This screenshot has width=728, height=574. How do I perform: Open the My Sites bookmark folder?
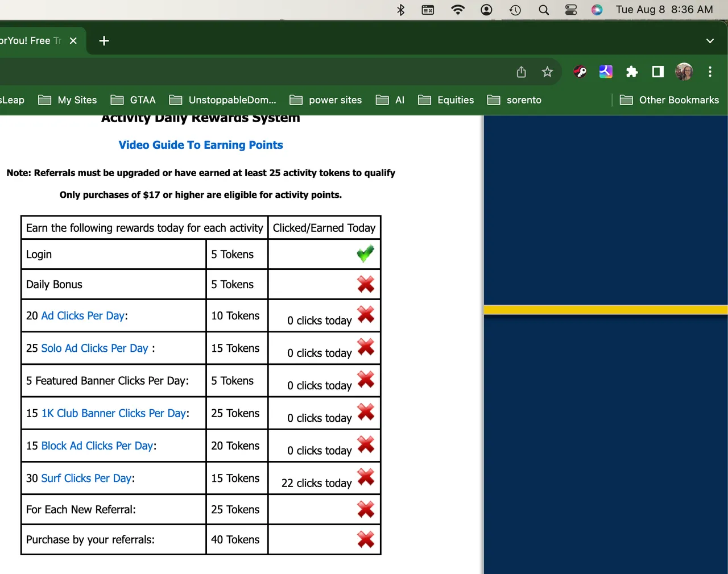[x=68, y=100]
